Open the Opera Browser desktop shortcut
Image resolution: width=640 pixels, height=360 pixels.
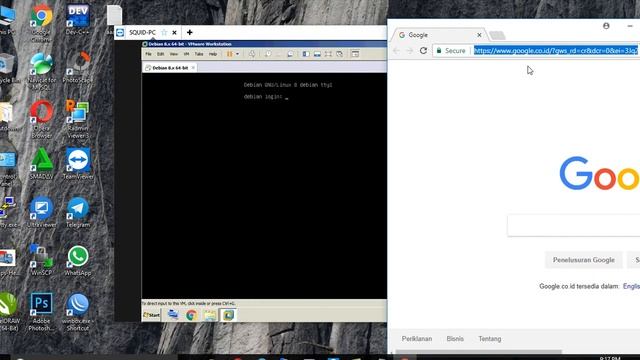(x=41, y=119)
